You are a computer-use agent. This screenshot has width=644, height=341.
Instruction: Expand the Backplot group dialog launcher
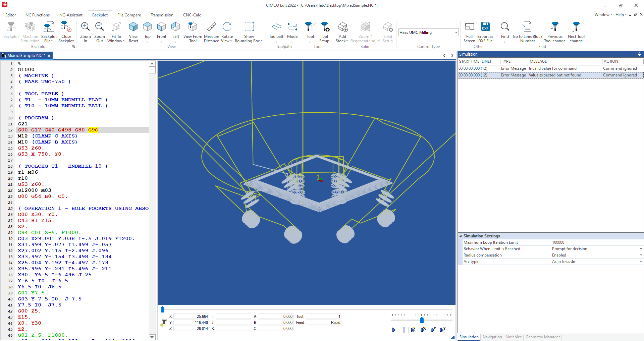pos(73,47)
